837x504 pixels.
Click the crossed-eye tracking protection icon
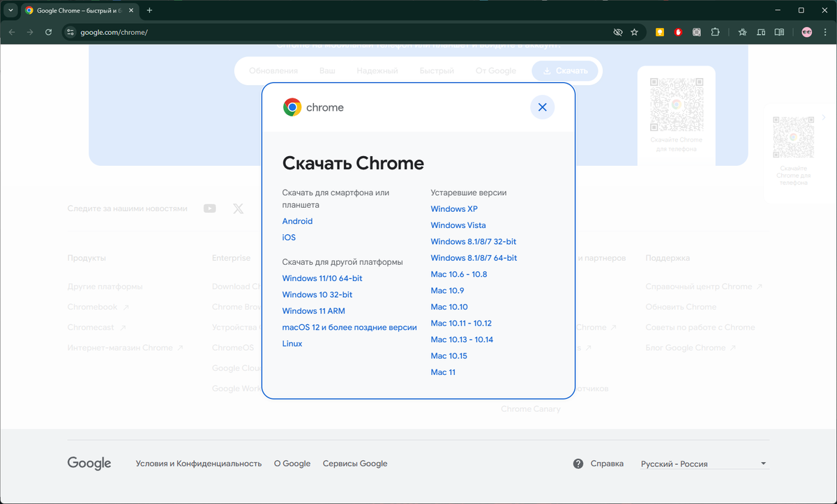click(617, 32)
